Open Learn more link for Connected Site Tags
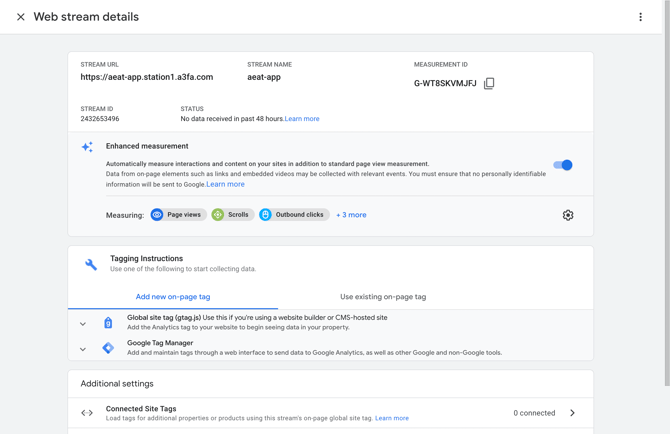 392,418
